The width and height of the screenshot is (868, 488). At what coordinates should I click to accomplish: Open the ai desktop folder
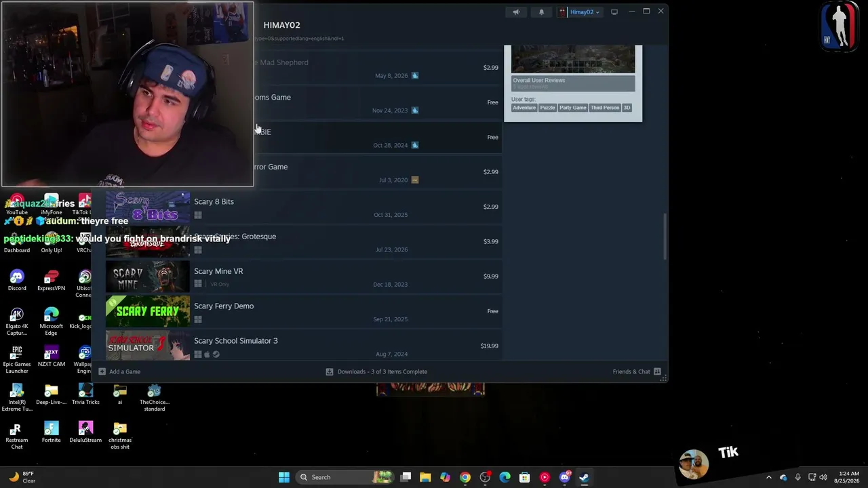(x=120, y=394)
